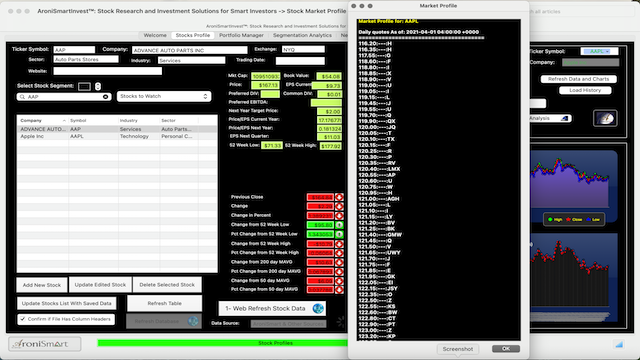Click the High/Close/Low legend on the chart
This screenshot has width=640, height=360.
tap(573, 220)
